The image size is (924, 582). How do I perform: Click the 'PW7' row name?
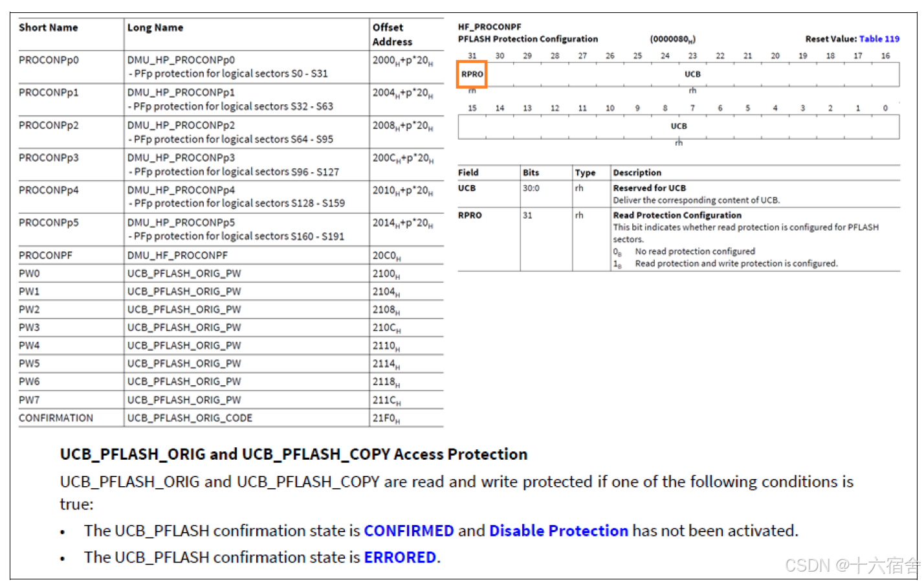coord(29,400)
